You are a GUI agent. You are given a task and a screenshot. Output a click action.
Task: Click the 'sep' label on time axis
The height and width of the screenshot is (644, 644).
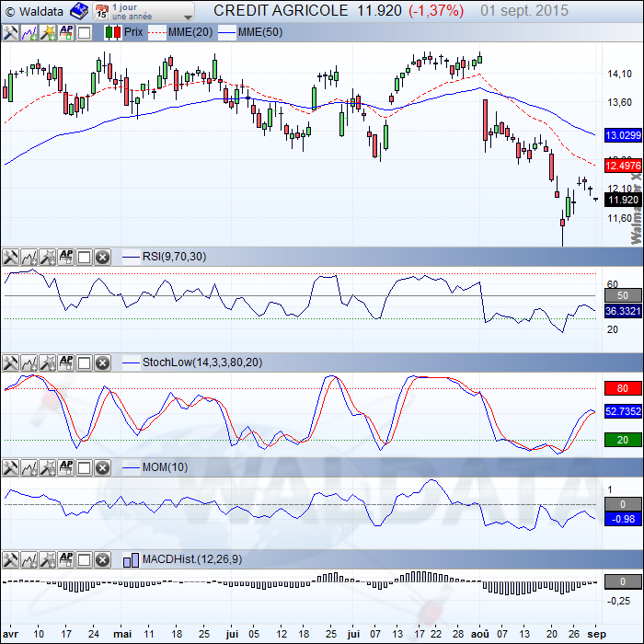(x=596, y=634)
